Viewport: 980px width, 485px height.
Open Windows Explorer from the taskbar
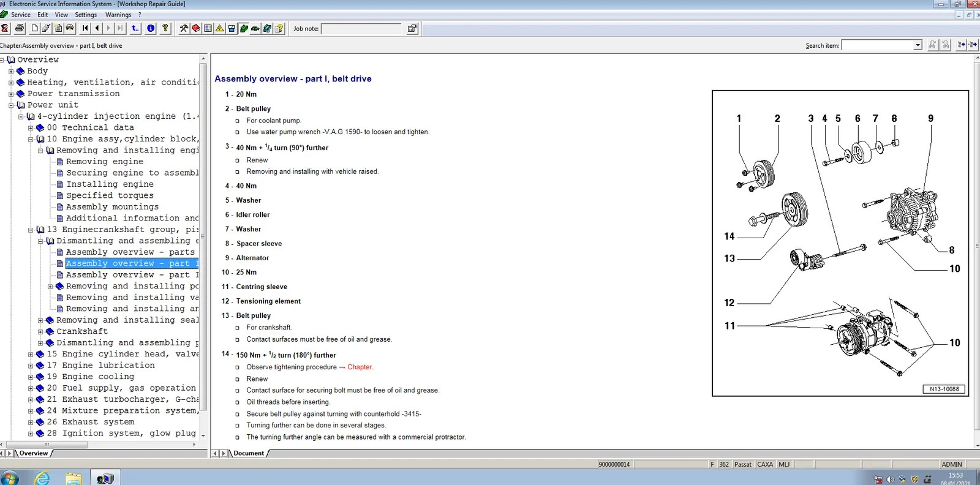click(73, 478)
